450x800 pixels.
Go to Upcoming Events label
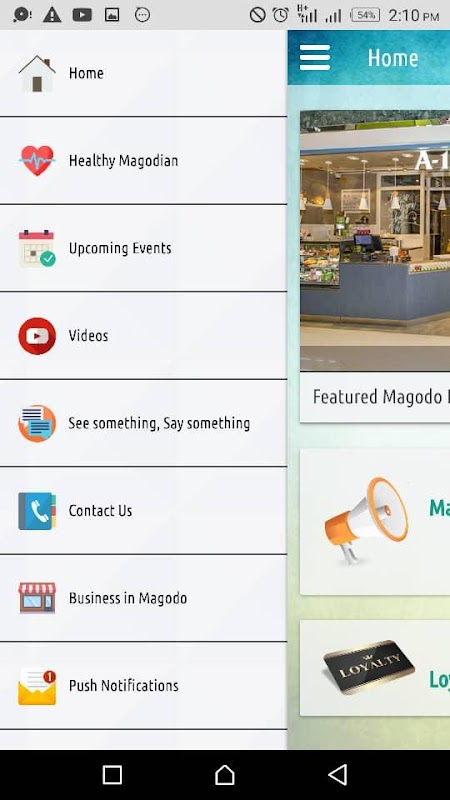[x=120, y=248]
